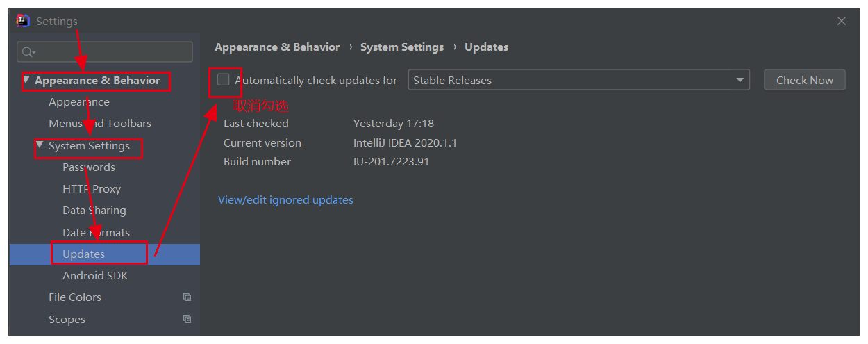Select Appearance in the settings tree

(79, 102)
